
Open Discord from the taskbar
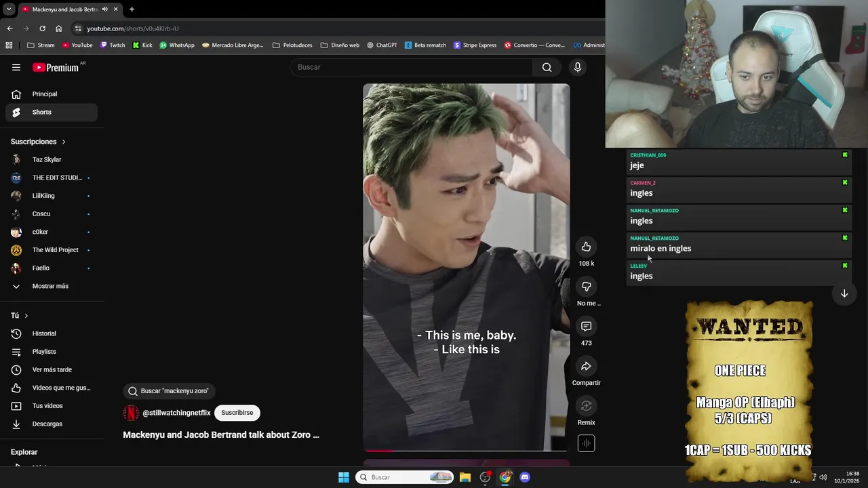click(x=524, y=477)
